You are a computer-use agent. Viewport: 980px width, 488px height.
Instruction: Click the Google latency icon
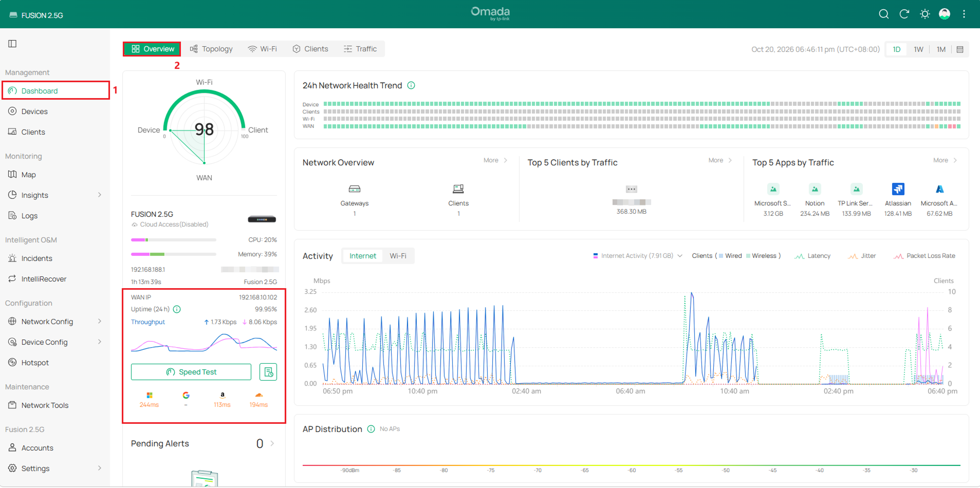[x=186, y=395]
